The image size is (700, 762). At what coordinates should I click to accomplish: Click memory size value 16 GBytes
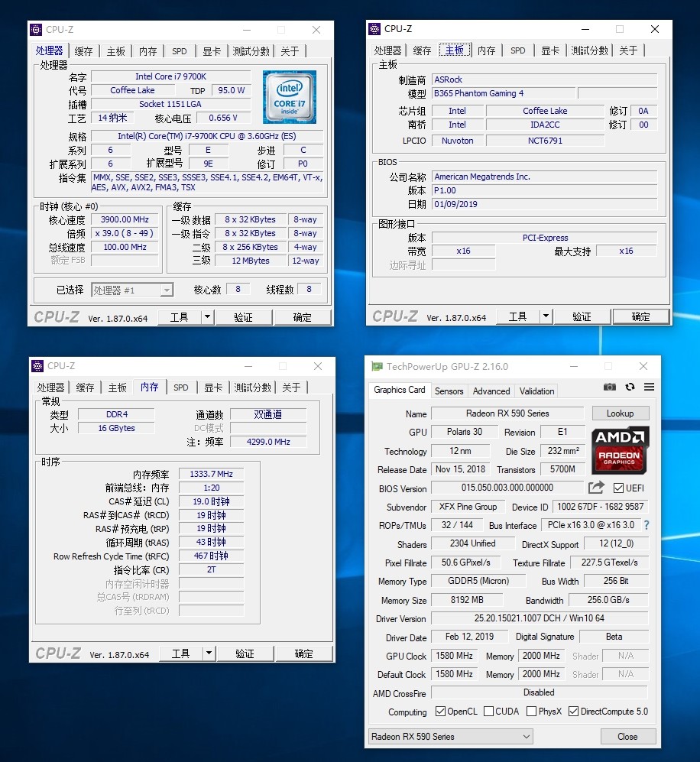coord(117,428)
